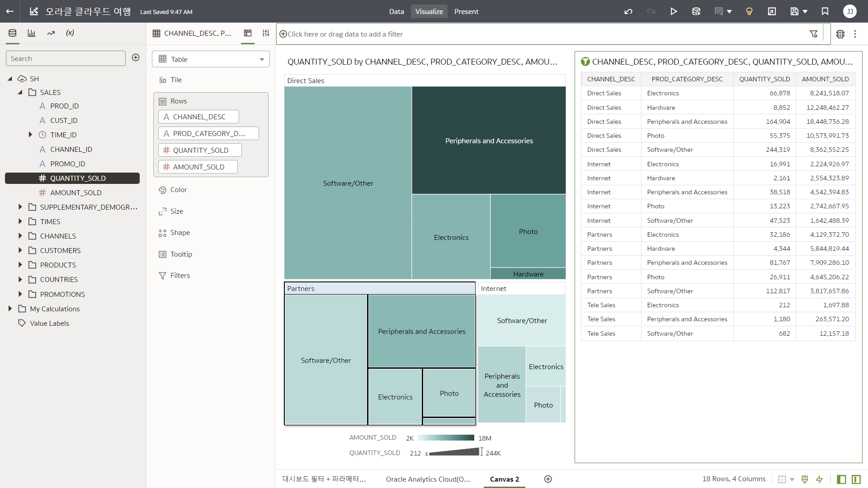This screenshot has width=868, height=488.
Task: Open the Auto Insights lightbulb
Action: pyautogui.click(x=749, y=11)
